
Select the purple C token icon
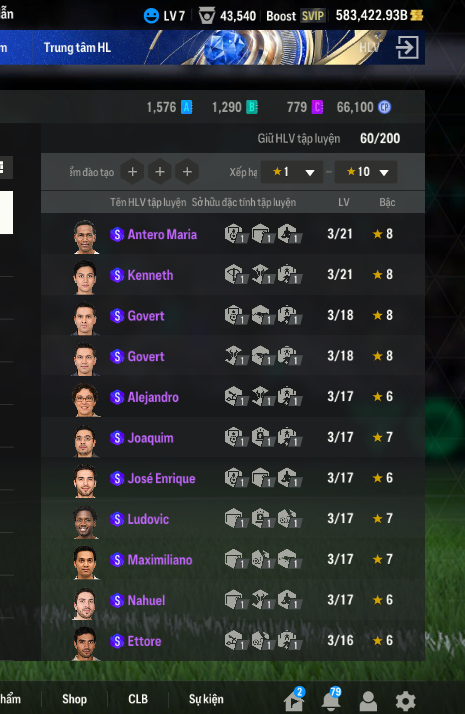tap(317, 107)
